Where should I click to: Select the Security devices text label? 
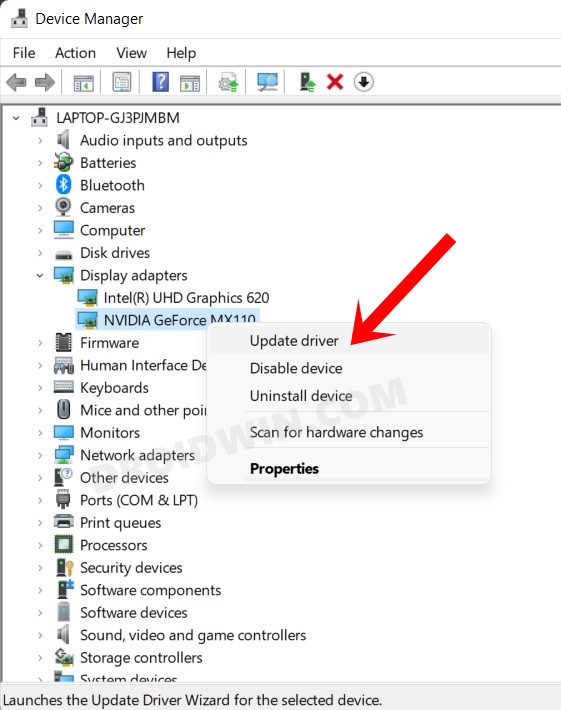131,567
